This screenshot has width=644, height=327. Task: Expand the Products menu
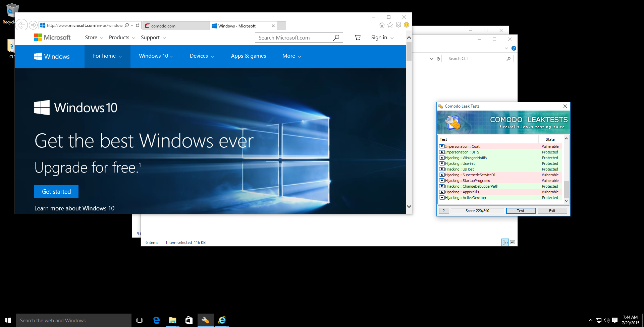click(x=122, y=38)
